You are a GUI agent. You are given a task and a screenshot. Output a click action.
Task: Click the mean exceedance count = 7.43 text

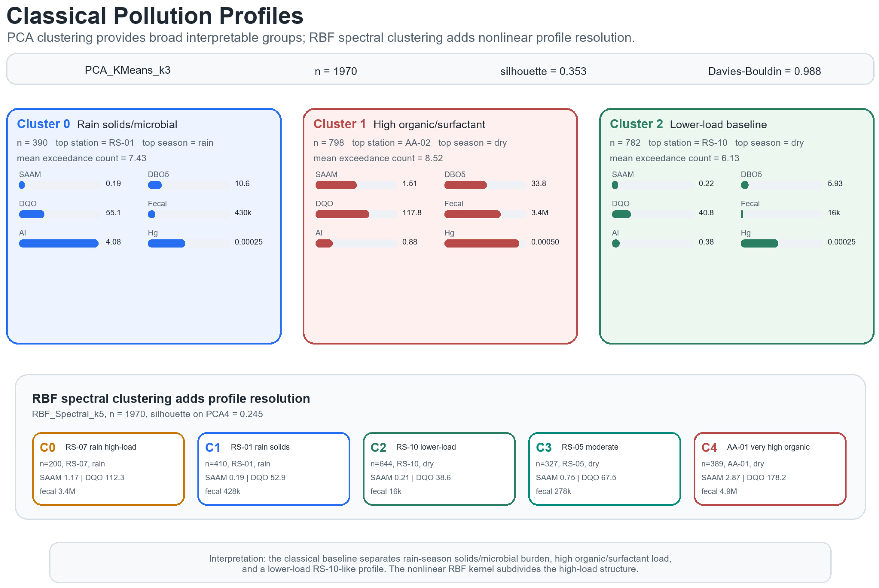click(x=81, y=158)
